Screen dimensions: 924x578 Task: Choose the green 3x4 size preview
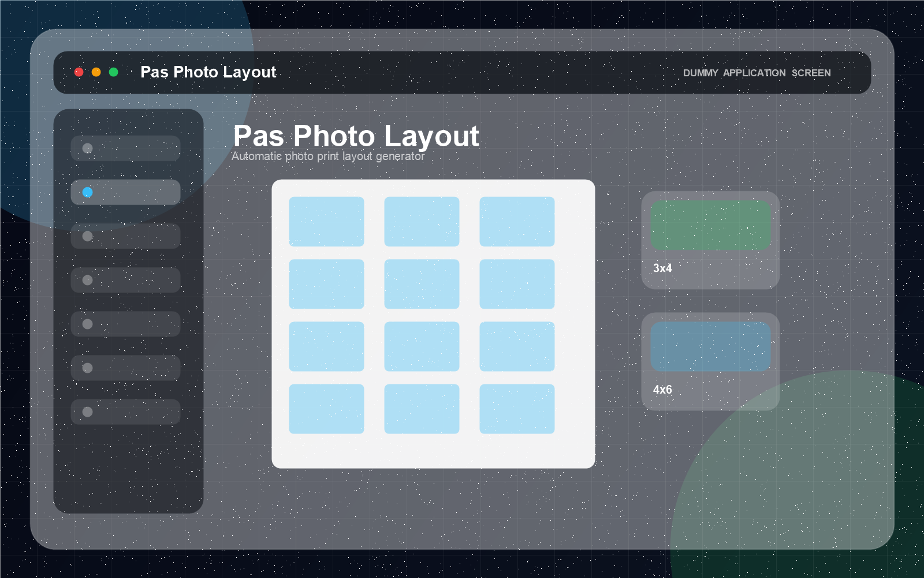710,225
